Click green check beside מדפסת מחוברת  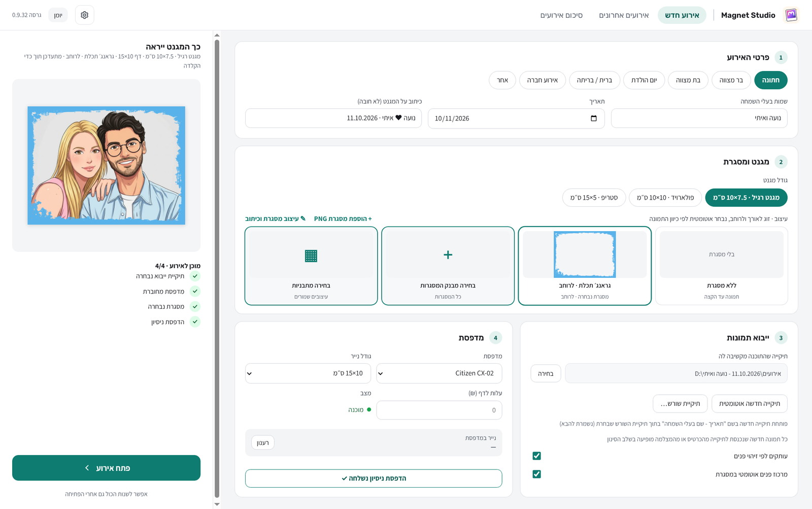pos(195,292)
